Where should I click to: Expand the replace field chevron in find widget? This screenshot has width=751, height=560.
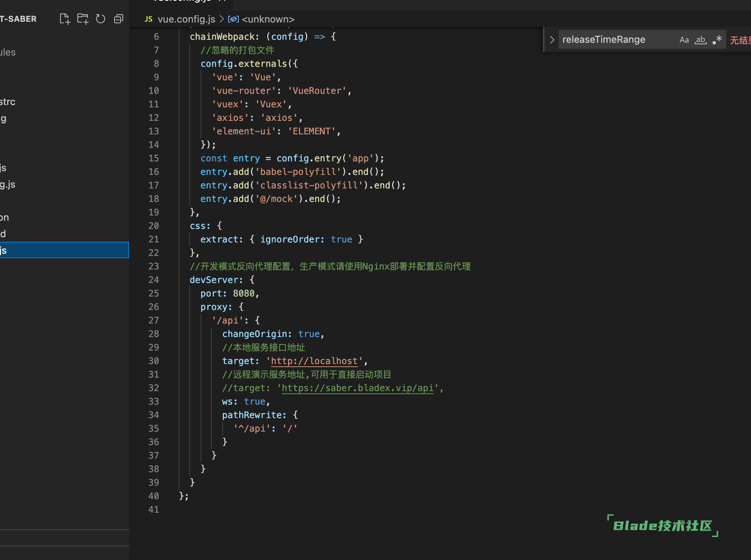click(552, 40)
